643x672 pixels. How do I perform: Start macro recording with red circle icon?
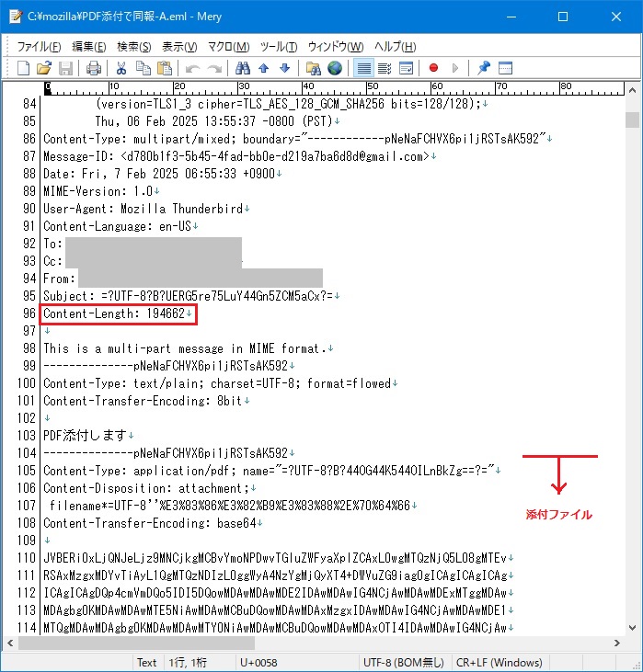tap(433, 68)
